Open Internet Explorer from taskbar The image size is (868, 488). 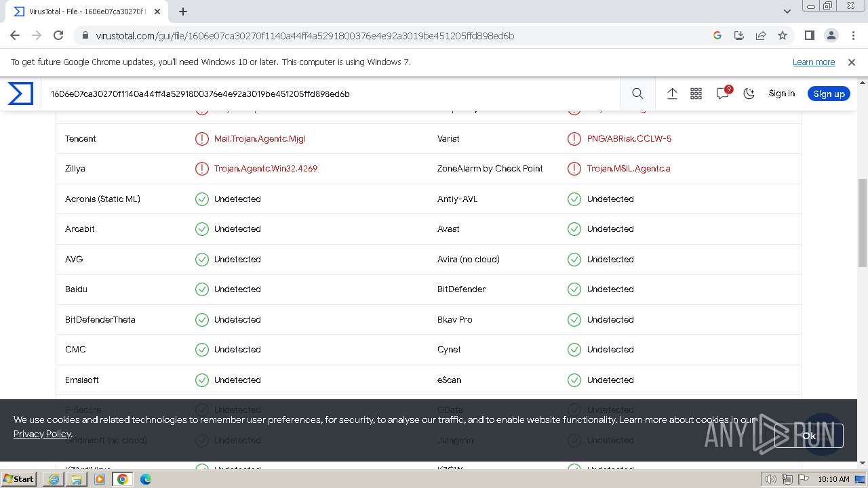[54, 479]
